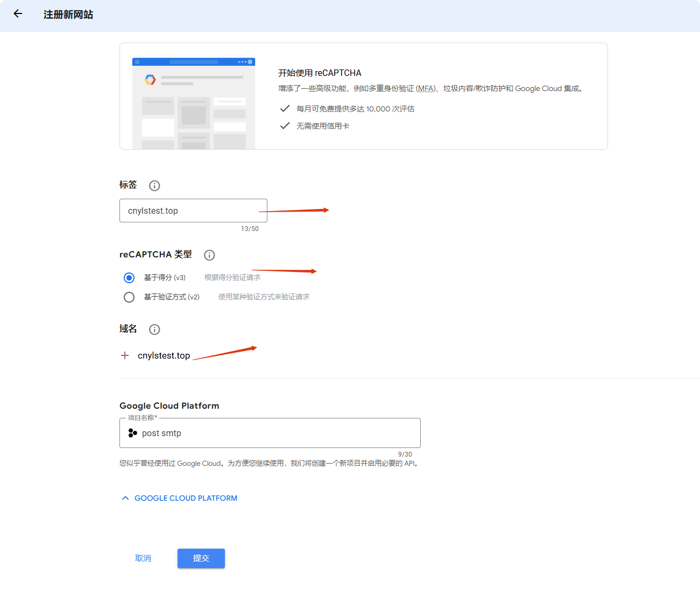Viewport: 700px width, 616px height.
Task: Click the Google Cloud hexagon logo in illustration
Action: point(150,80)
